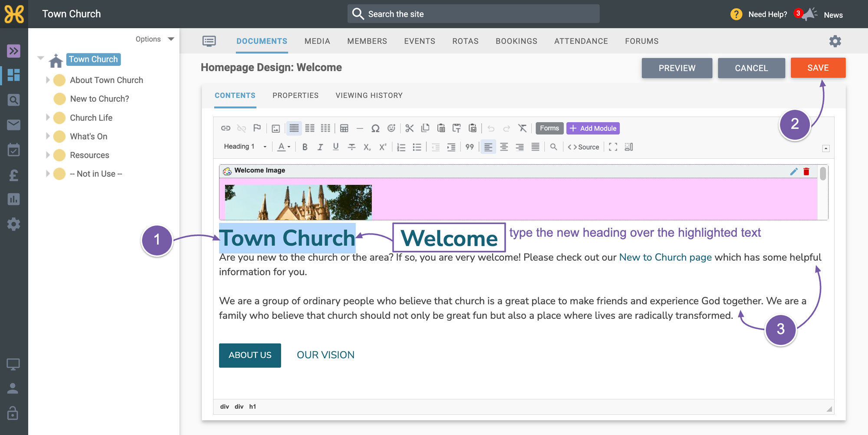Viewport: 868px width, 435px height.
Task: Open the Heading 1 format dropdown
Action: click(x=245, y=147)
